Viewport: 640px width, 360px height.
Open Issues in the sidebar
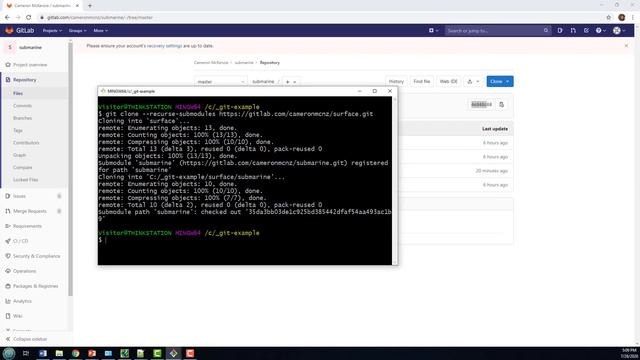[x=19, y=196]
